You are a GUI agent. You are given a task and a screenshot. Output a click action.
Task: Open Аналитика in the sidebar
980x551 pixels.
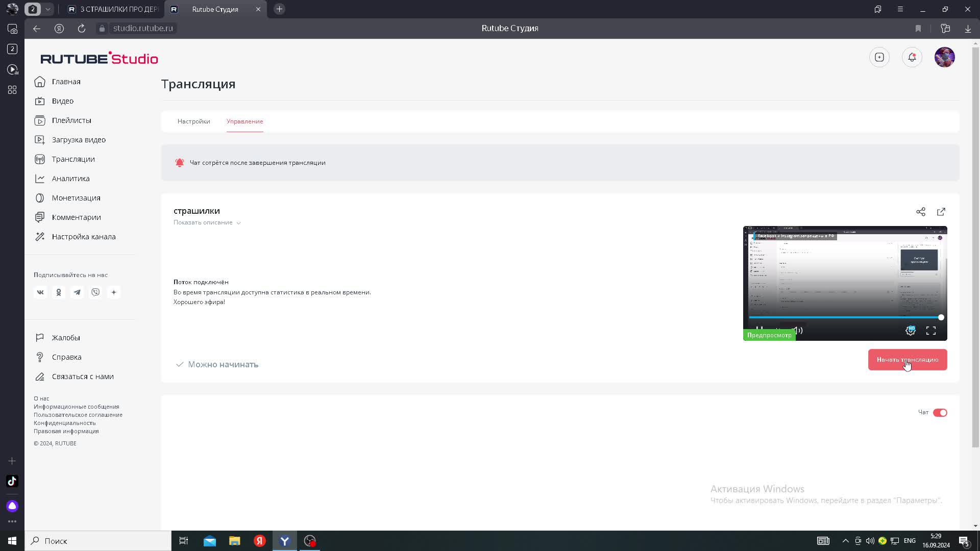(70, 179)
